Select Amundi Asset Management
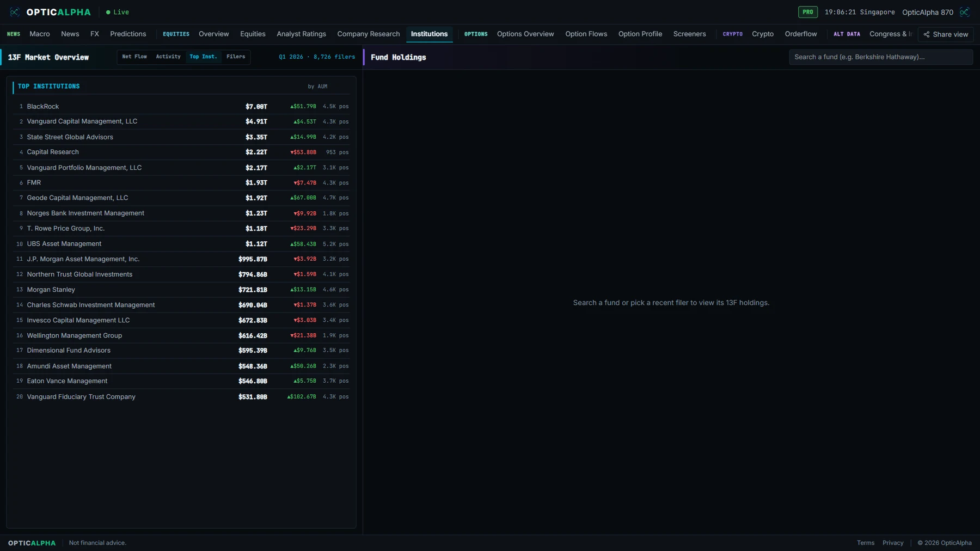 point(181,366)
